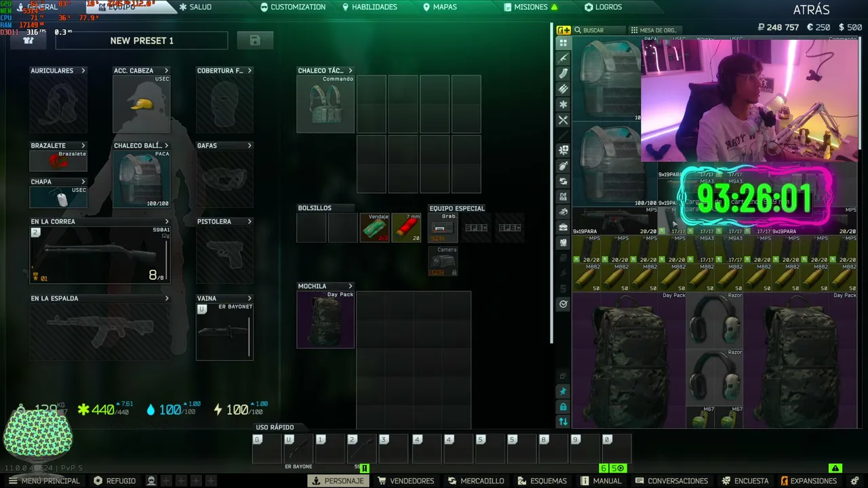
Task: Filter stash by the asterisk medical icon
Action: (563, 104)
